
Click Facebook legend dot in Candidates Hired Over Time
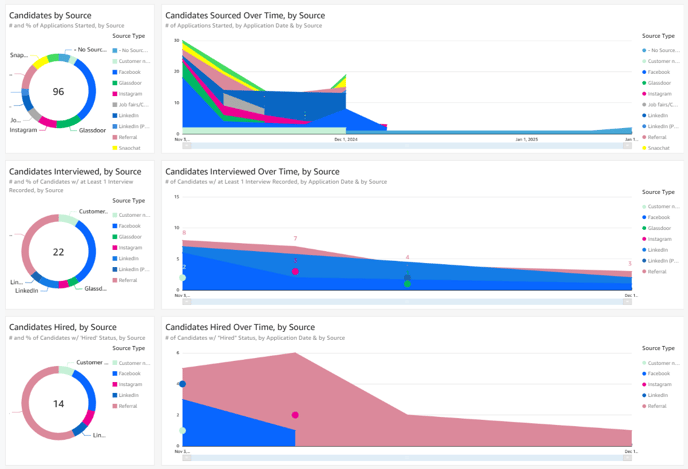click(x=644, y=374)
